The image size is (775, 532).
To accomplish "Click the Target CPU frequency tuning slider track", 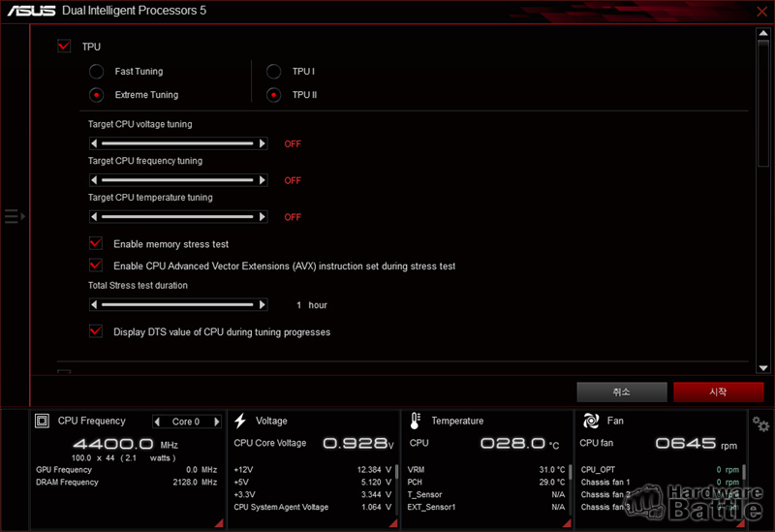I will click(x=177, y=180).
